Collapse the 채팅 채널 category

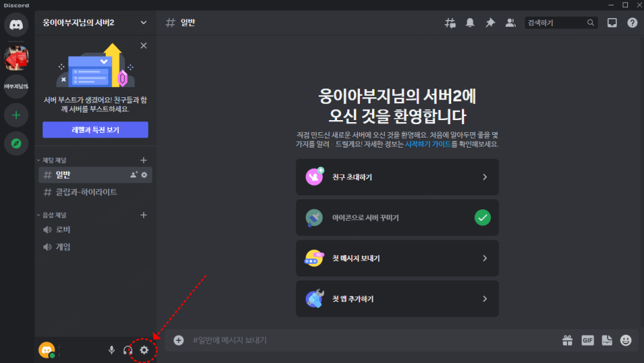(x=52, y=160)
